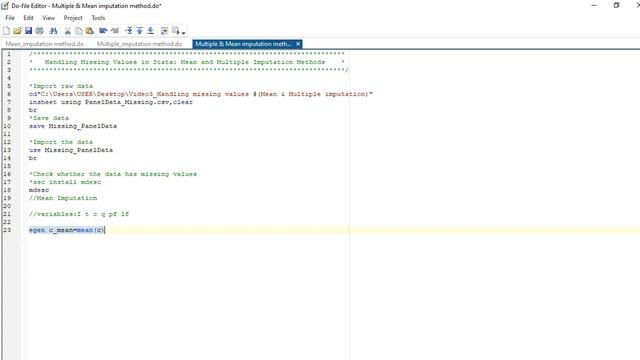The height and width of the screenshot is (360, 640).
Task: Cut selection with the scissors icon
Action: 68,31
